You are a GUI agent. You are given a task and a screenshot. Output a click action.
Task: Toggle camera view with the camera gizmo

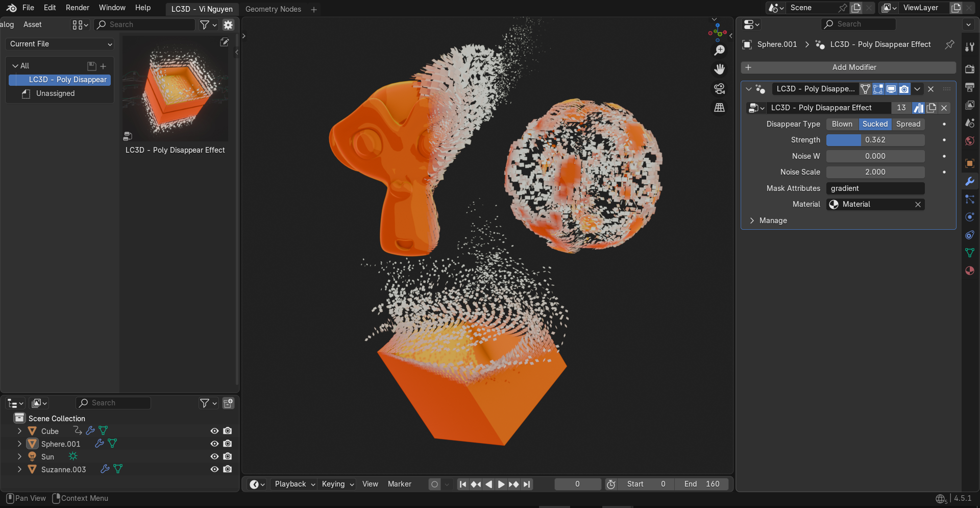pyautogui.click(x=720, y=88)
